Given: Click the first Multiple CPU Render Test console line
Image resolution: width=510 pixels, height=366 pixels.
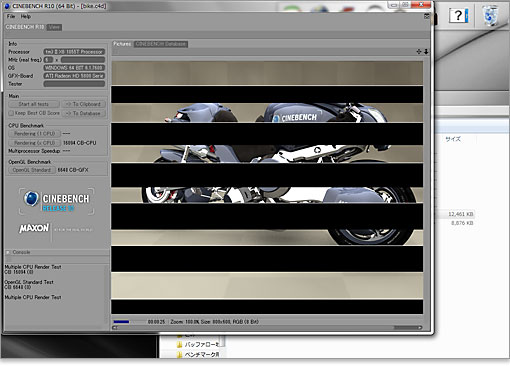Looking at the screenshot, I should [33, 267].
